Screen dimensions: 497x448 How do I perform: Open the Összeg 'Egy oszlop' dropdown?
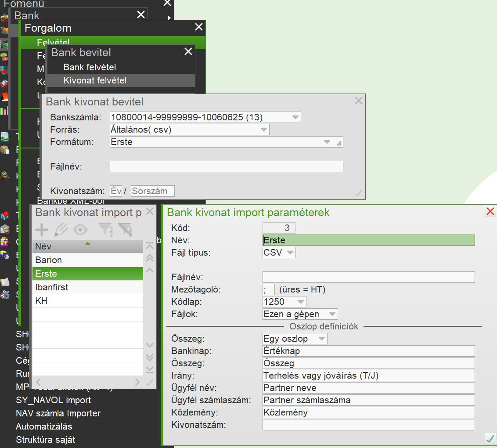tap(322, 339)
